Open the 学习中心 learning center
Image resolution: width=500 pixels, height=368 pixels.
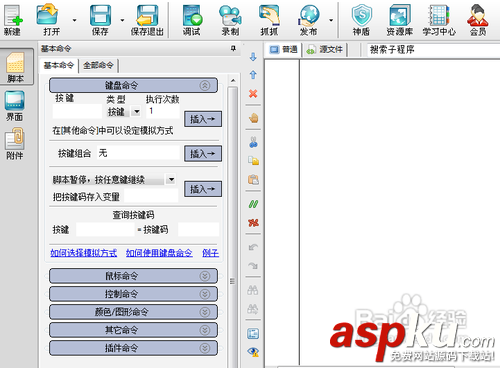tap(439, 20)
